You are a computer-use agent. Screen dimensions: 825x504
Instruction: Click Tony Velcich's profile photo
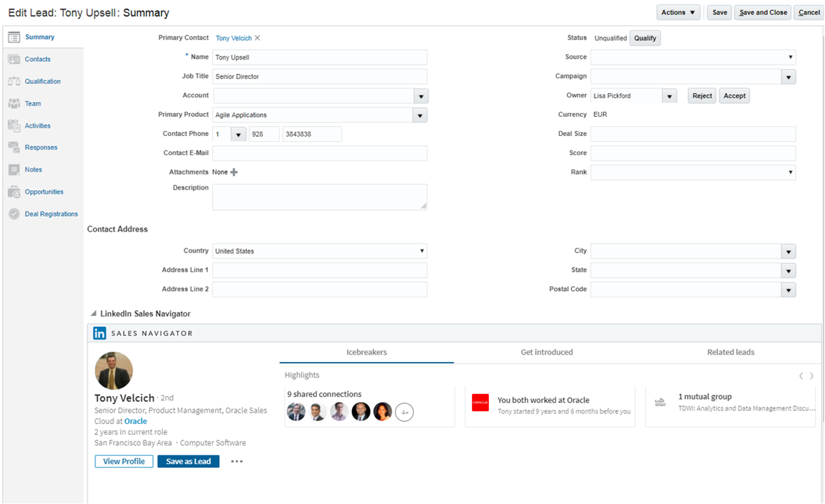pos(114,371)
